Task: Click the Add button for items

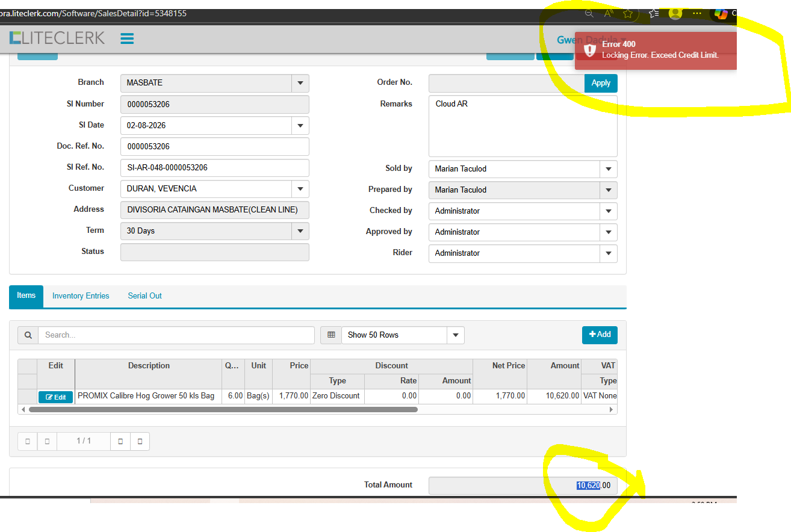Action: 600,335
